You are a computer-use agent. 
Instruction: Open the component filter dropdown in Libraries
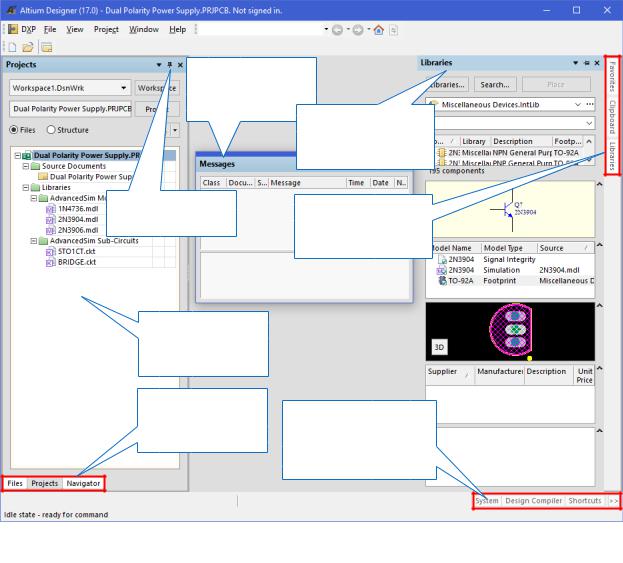point(589,124)
